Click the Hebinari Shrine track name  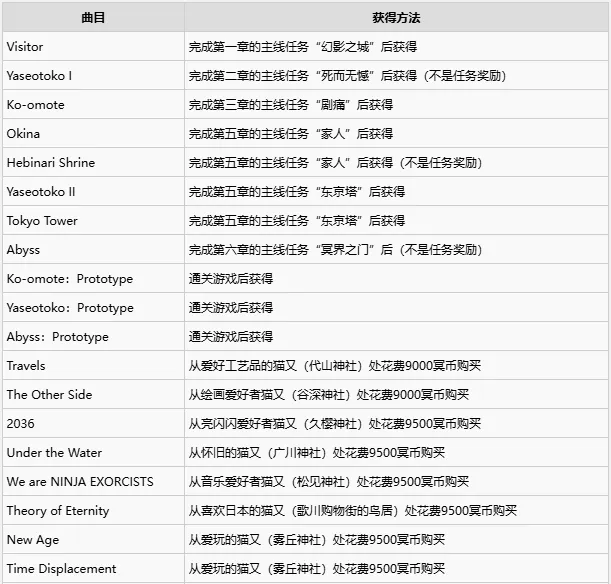[x=51, y=162]
